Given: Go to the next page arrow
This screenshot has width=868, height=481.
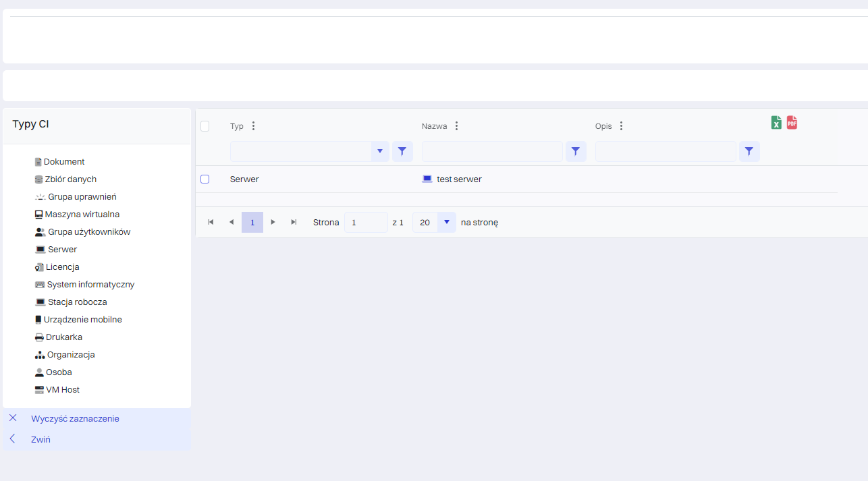Looking at the screenshot, I should point(273,222).
